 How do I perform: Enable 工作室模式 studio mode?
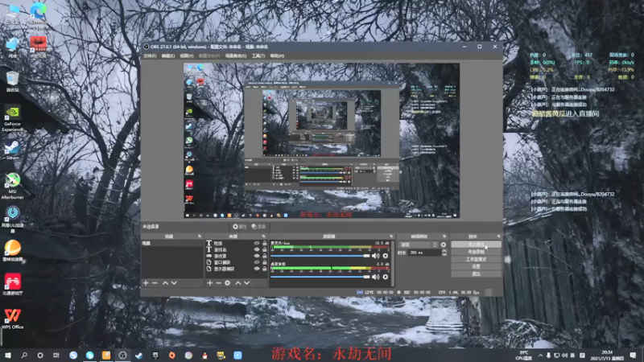(476, 259)
